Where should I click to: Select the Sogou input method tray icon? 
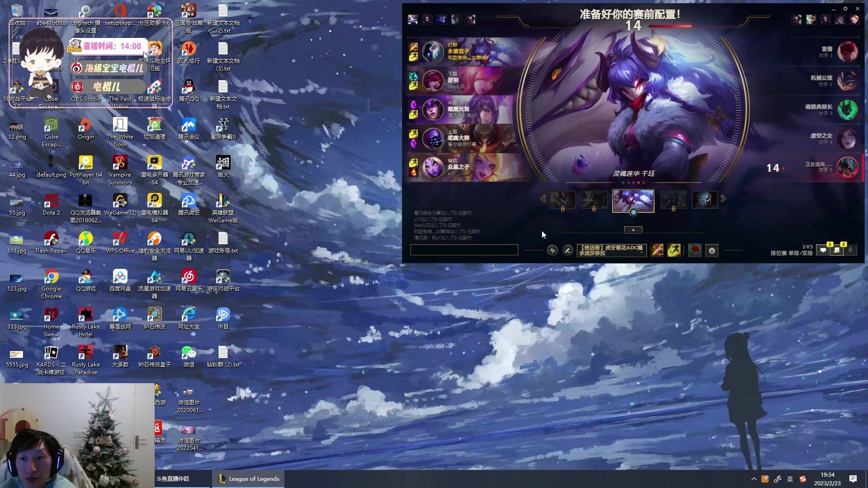tap(803, 479)
